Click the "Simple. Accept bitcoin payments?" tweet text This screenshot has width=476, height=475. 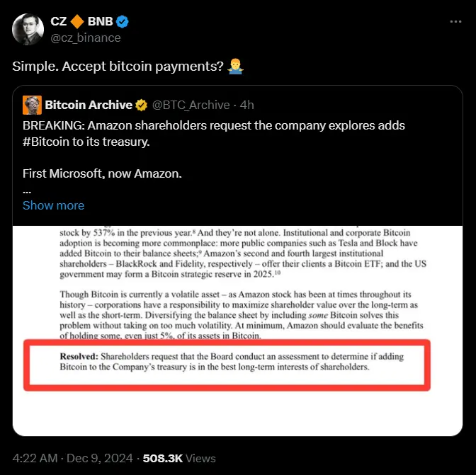(x=118, y=67)
